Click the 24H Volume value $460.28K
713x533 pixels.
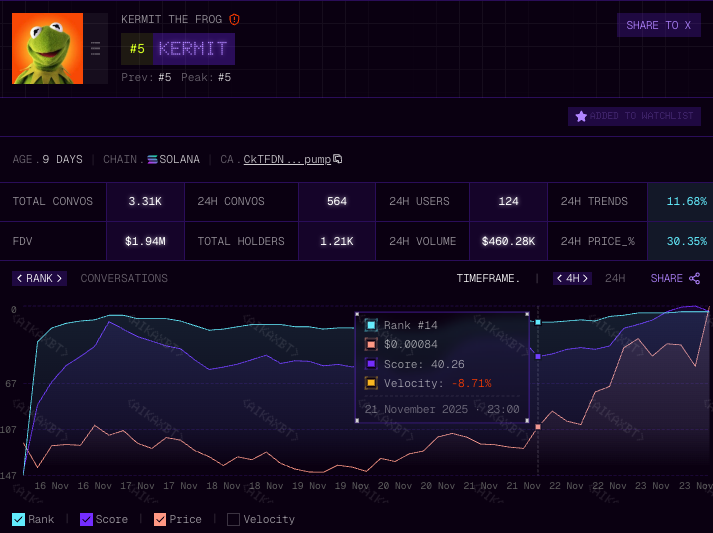pyautogui.click(x=508, y=241)
